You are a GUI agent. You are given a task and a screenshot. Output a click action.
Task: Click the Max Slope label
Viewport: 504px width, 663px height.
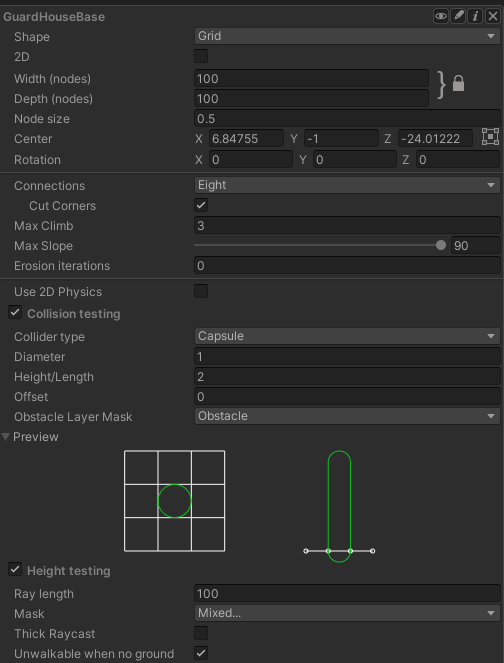[x=43, y=246]
